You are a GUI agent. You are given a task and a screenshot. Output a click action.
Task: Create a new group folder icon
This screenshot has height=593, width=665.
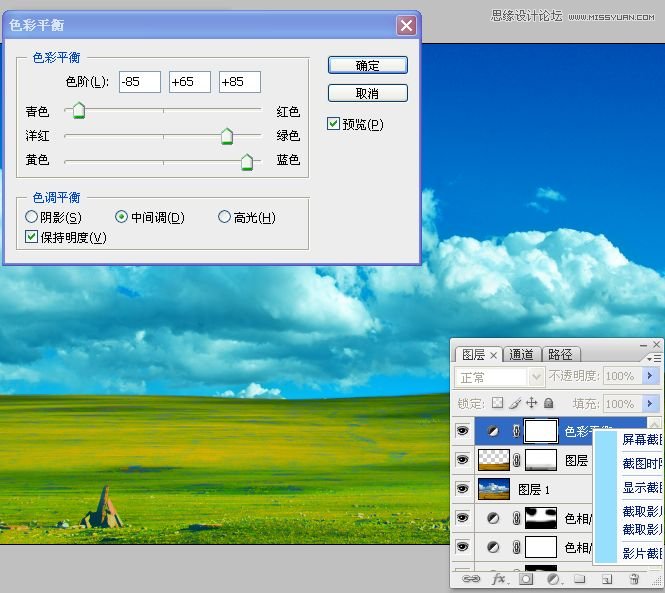coord(579,579)
